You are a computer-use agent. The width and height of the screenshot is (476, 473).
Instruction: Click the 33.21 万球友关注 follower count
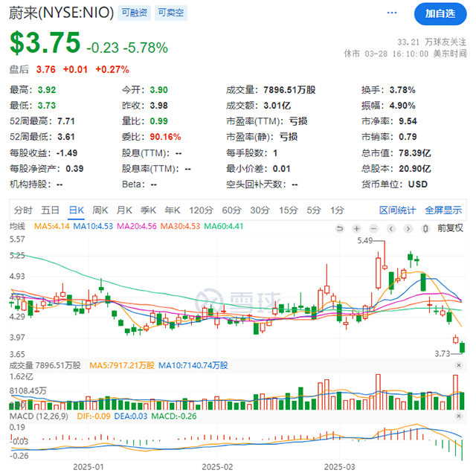click(432, 42)
